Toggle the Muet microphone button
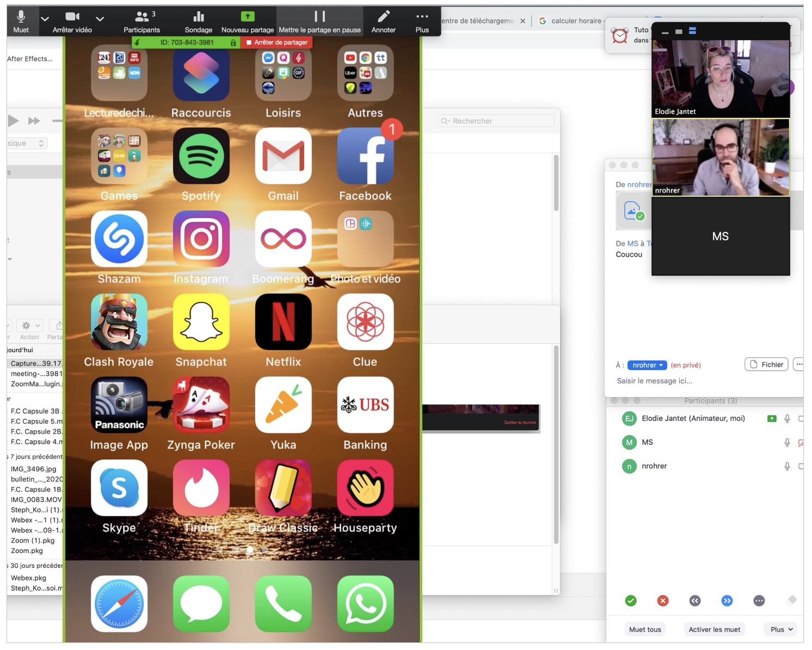 pos(21,21)
